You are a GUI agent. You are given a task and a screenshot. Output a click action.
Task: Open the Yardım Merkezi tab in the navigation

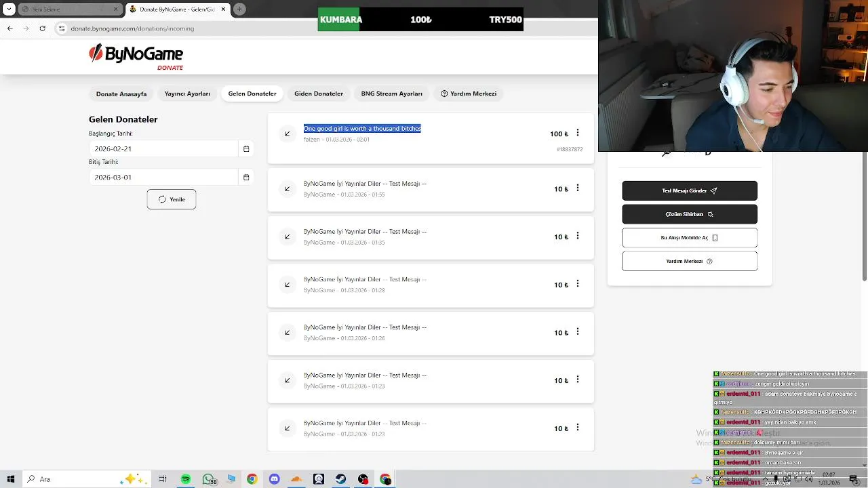click(x=469, y=94)
